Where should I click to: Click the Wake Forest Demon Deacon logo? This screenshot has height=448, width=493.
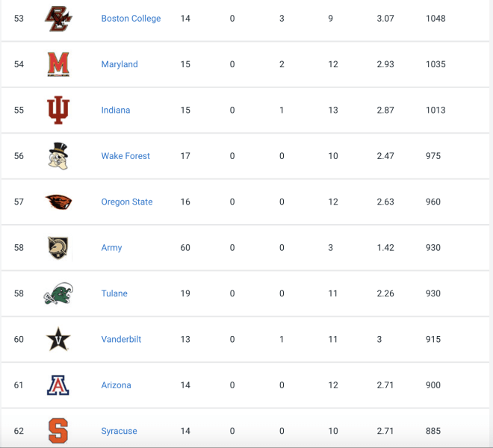click(58, 156)
